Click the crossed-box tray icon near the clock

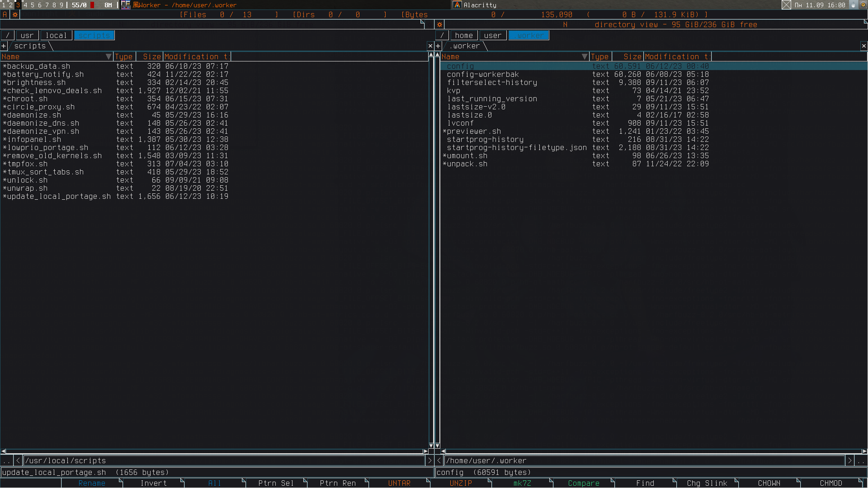(787, 5)
